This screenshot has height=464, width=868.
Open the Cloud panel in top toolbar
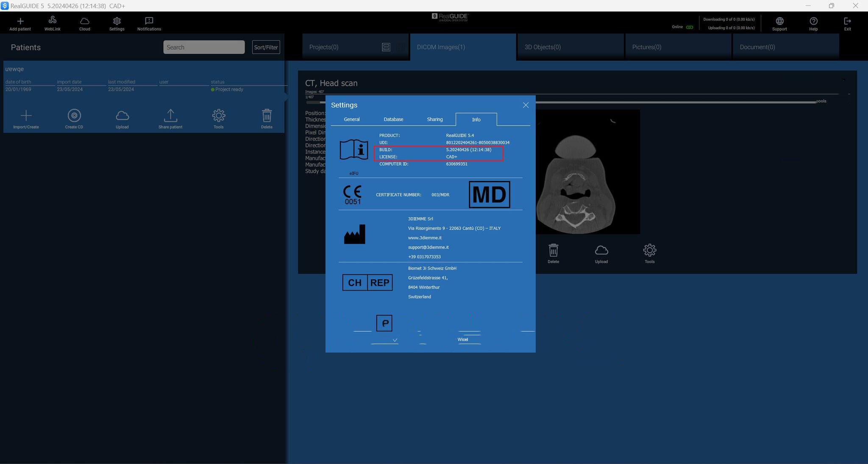click(84, 21)
